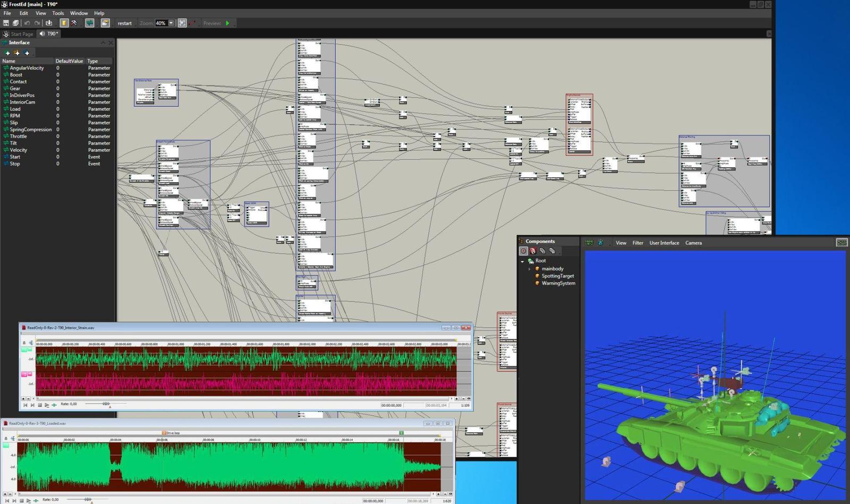
Task: Collapse the Root node in Components tree
Action: coord(522,261)
